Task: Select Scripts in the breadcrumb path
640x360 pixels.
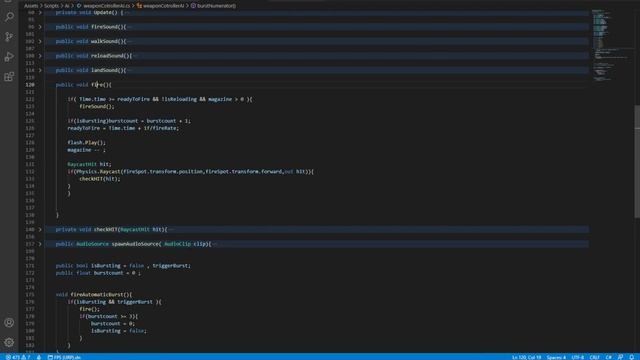Action: [51, 6]
